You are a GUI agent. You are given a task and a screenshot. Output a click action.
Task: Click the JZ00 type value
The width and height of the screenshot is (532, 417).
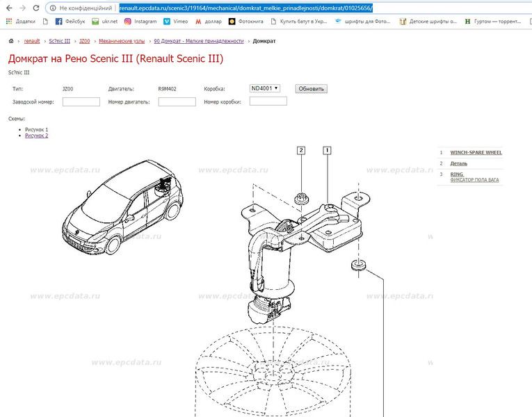click(x=68, y=89)
